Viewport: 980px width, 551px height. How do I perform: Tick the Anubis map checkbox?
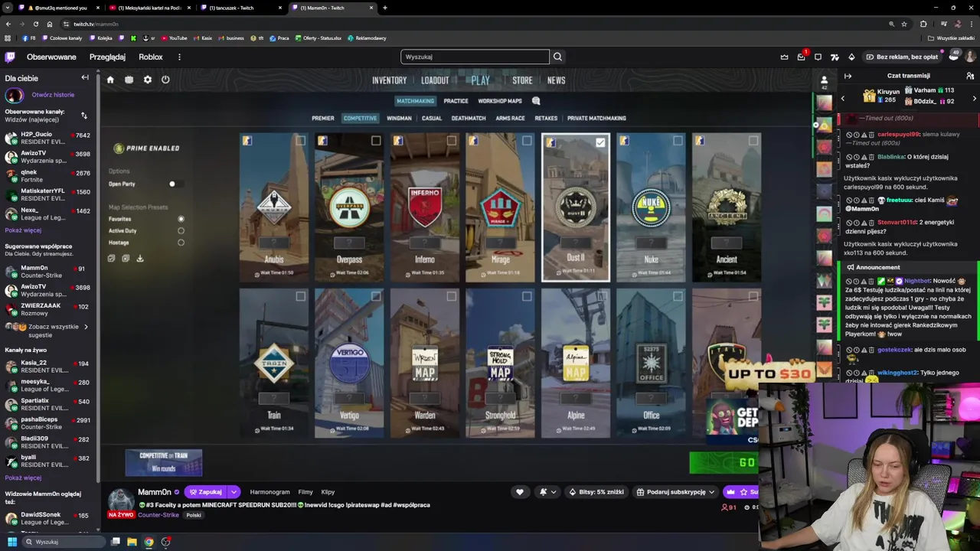pos(300,141)
